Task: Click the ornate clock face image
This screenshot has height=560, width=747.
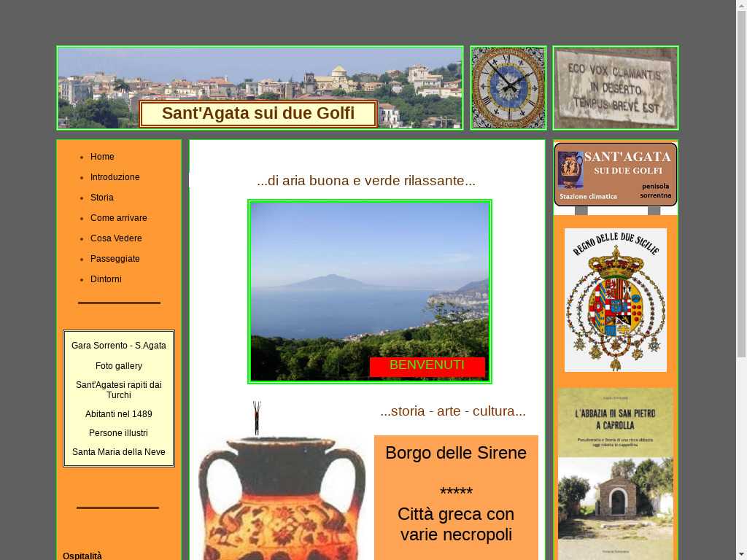Action: pos(508,87)
